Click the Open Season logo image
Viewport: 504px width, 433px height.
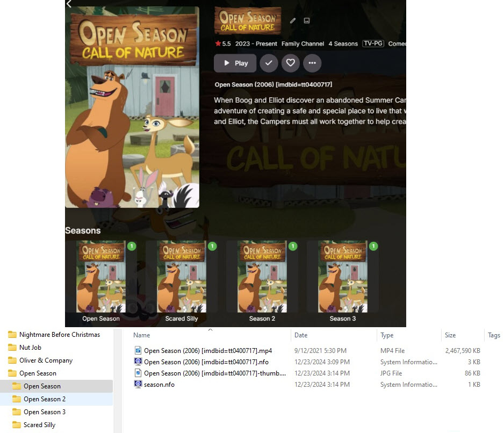coord(248,21)
